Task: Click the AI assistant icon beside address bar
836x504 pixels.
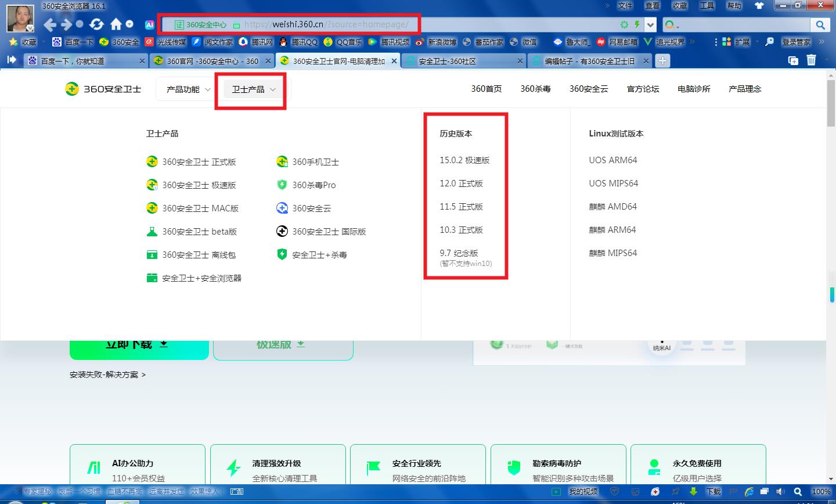Action: [x=149, y=25]
